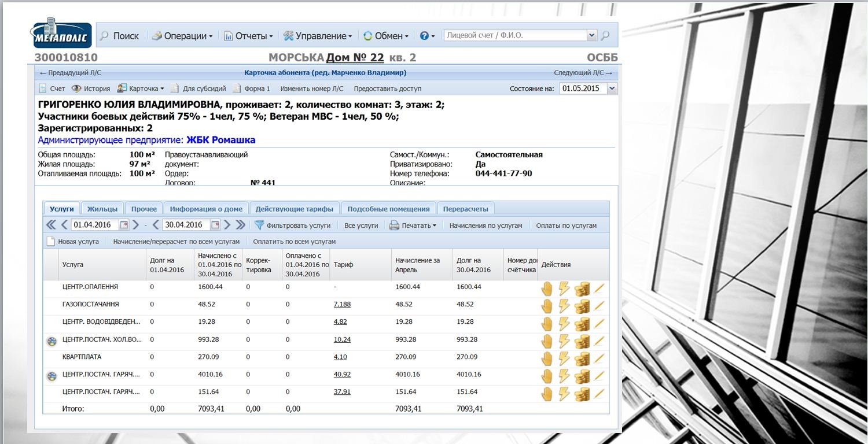This screenshot has height=444, width=868.
Task: Expand the Карточка dropdown
Action: click(141, 89)
